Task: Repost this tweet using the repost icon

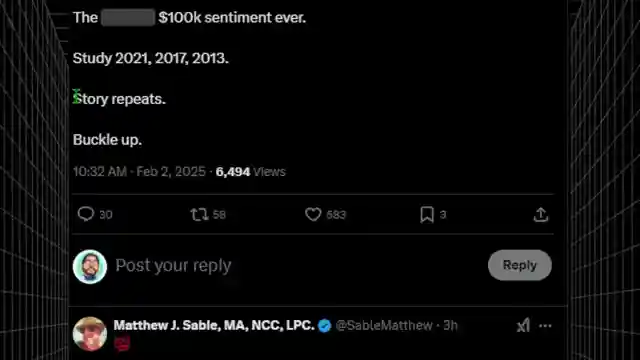Action: coord(199,214)
